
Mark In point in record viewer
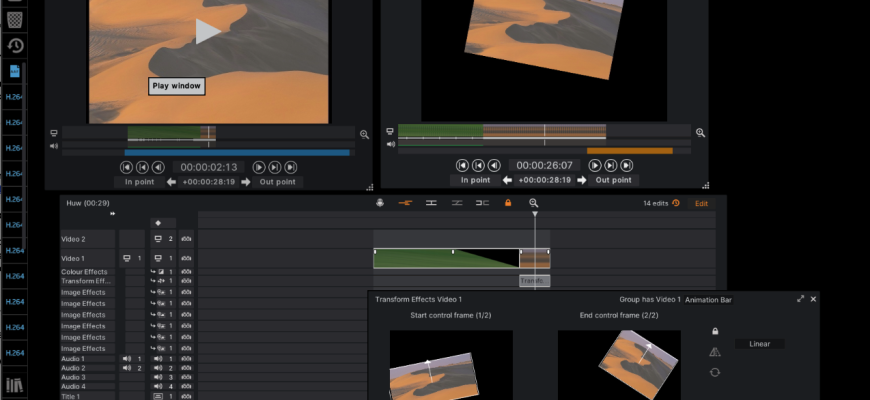point(475,180)
